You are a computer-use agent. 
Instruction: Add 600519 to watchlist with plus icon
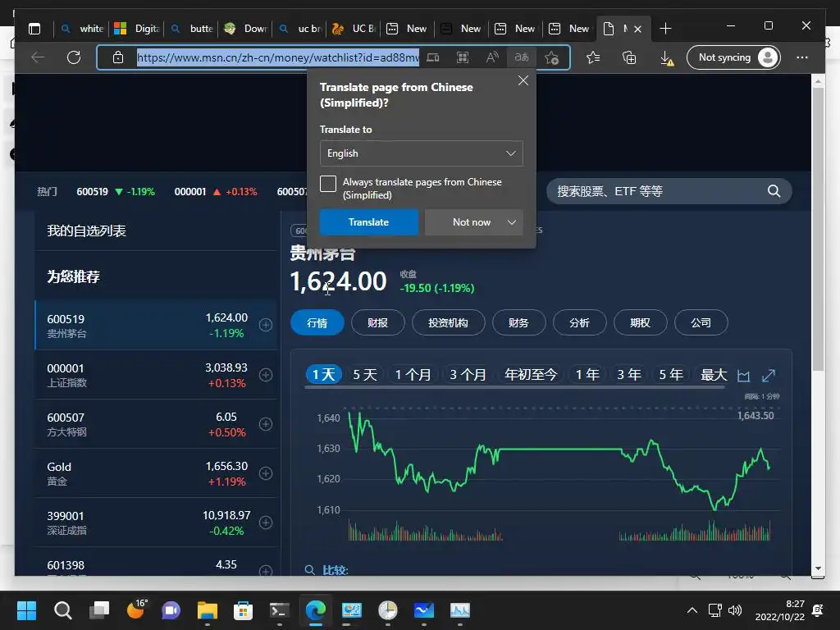[266, 325]
